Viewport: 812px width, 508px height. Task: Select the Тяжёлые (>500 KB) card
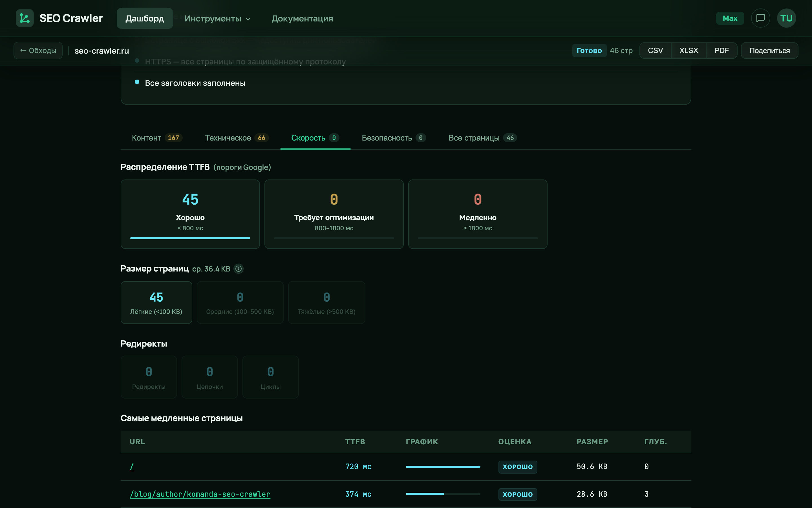[x=326, y=302]
